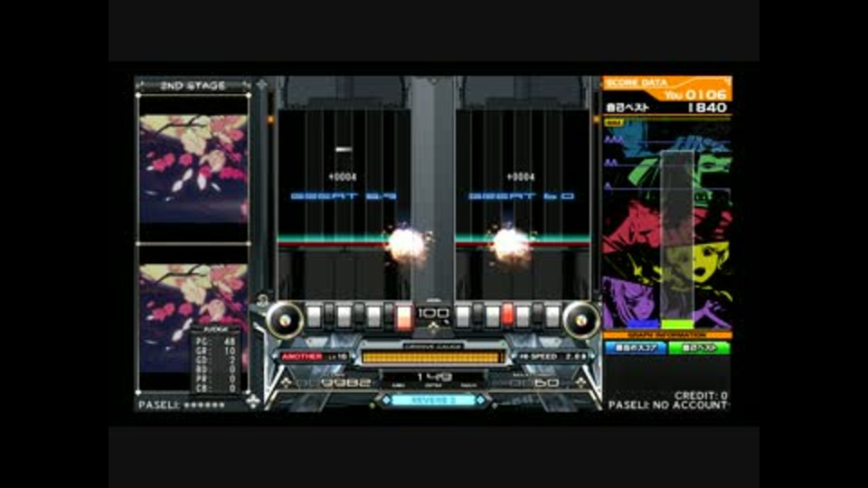Screen dimensions: 868x488
Task: Click the GREAT judgment on left playfield
Action: click(x=344, y=196)
